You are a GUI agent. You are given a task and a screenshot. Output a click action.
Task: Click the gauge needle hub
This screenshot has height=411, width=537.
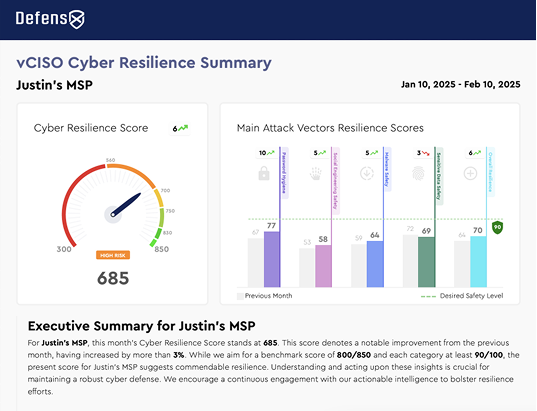click(x=113, y=214)
